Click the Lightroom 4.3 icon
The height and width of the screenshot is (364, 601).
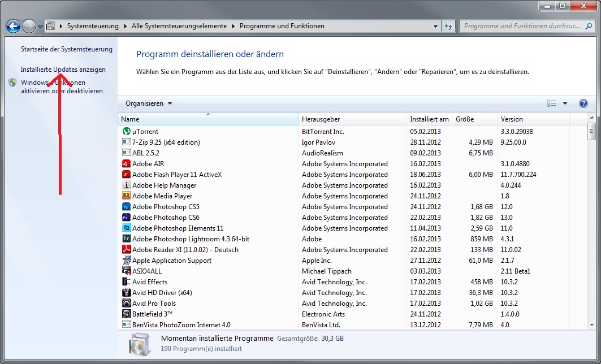coord(127,239)
